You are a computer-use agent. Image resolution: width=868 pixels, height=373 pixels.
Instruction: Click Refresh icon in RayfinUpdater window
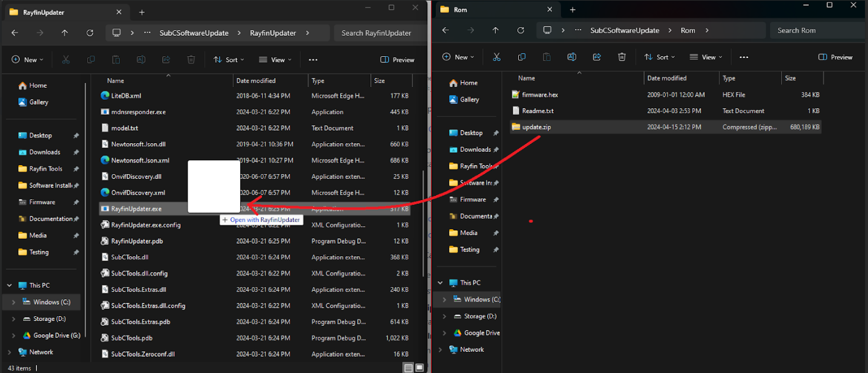(x=90, y=33)
